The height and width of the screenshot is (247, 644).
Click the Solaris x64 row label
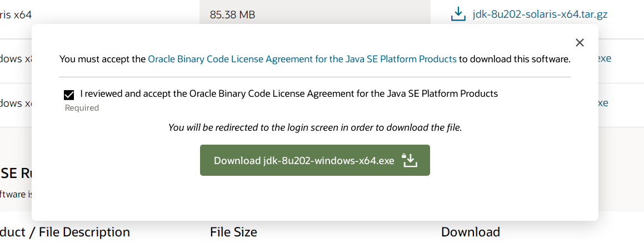[16, 15]
